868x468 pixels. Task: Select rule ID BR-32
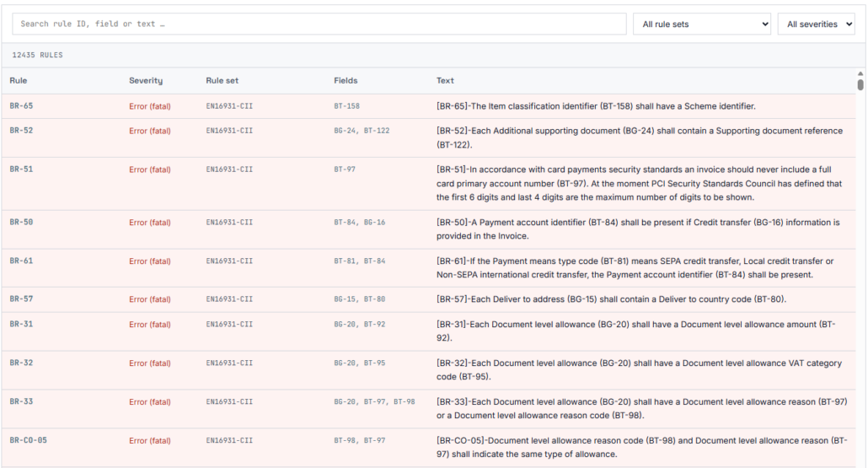(x=21, y=363)
